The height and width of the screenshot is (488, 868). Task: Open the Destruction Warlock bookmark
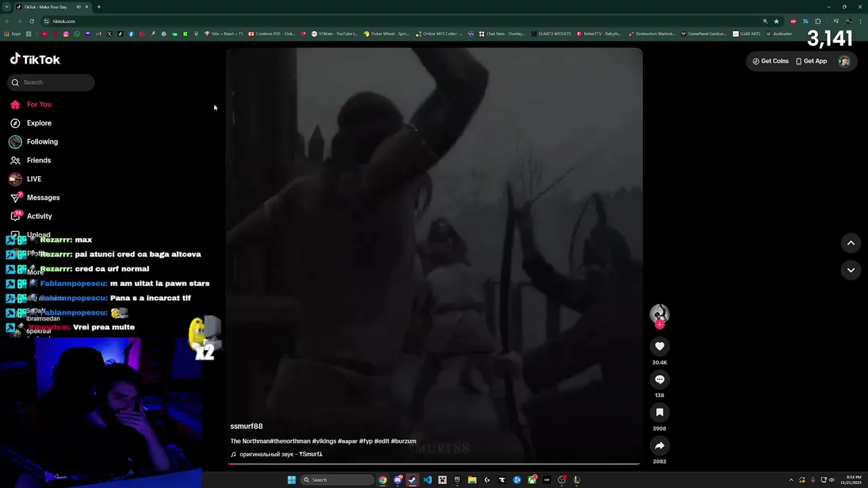point(652,34)
